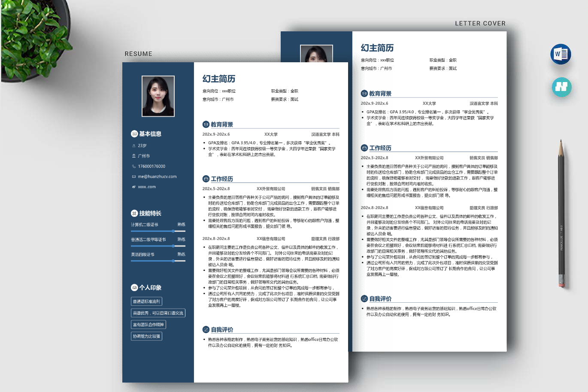
Task: Click the LETTER COVER label
Action: [x=480, y=24]
